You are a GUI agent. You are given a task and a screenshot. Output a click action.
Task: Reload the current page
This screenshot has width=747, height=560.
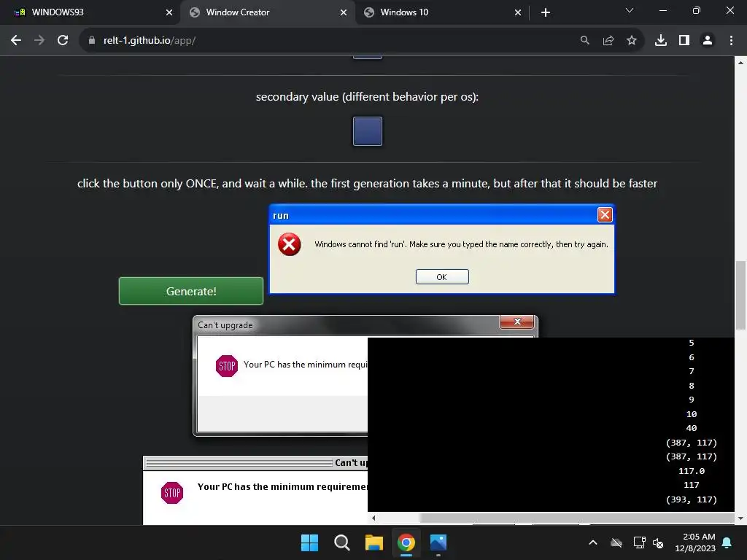point(63,41)
